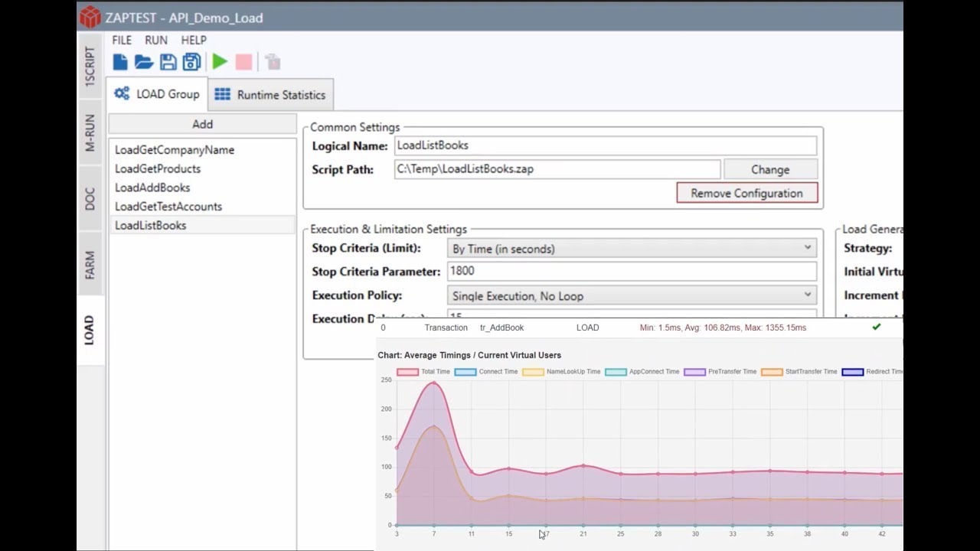
Task: Save using the single floppy disk icon
Action: (168, 62)
